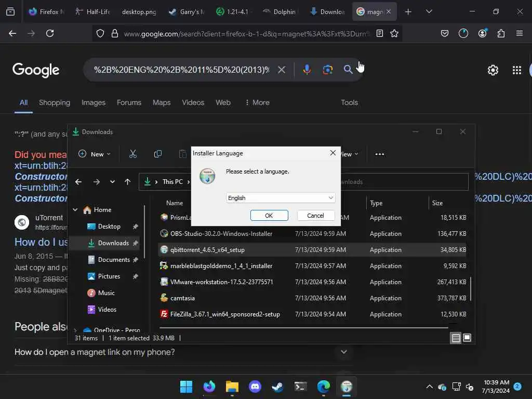The height and width of the screenshot is (399, 532).
Task: Click the Copy icon in Explorer
Action: click(x=158, y=154)
